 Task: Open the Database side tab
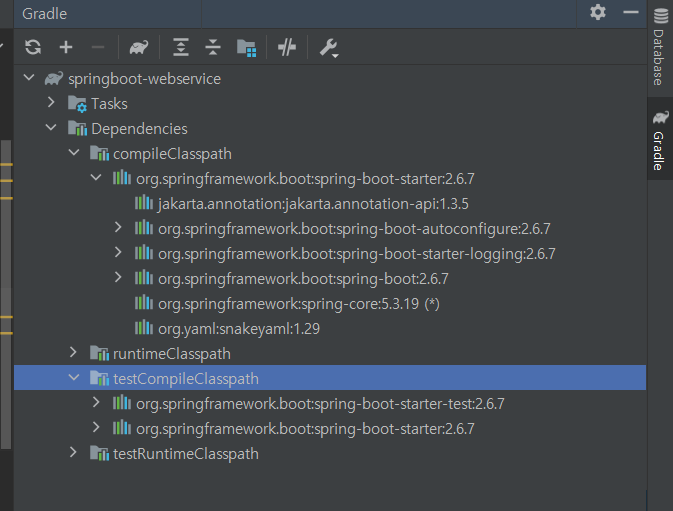660,47
